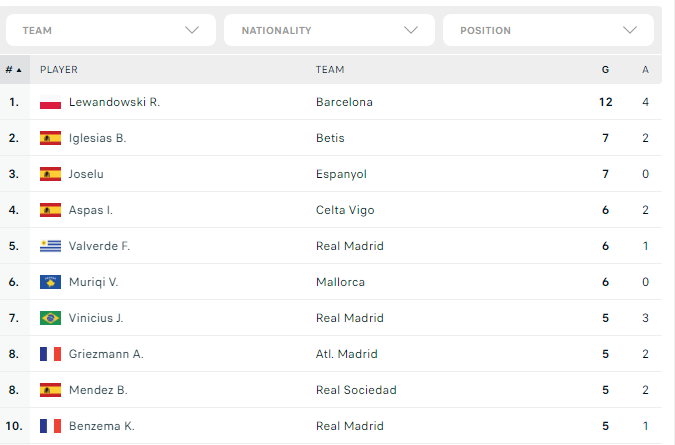Click Spain flag beside Mendez B.
This screenshot has height=445, width=675.
(50, 390)
